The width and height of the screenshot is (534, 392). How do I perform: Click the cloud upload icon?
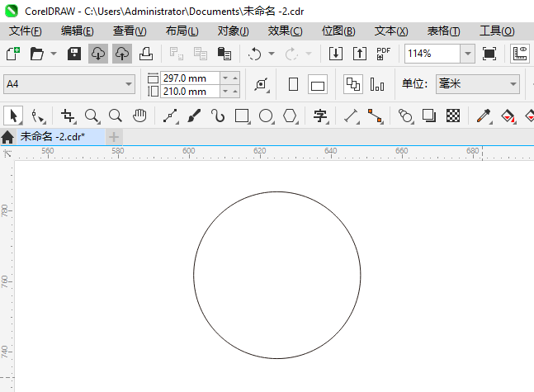click(x=122, y=54)
